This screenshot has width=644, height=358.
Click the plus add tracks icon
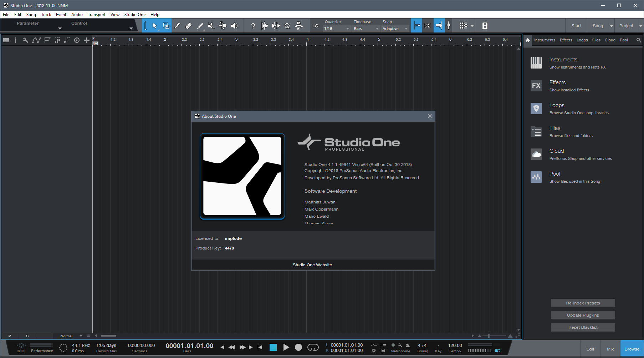tap(87, 40)
